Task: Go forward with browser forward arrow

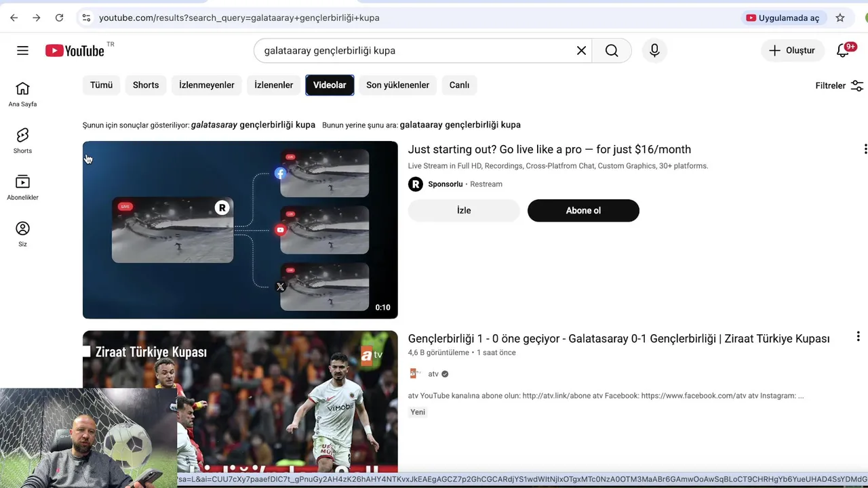Action: [x=37, y=18]
